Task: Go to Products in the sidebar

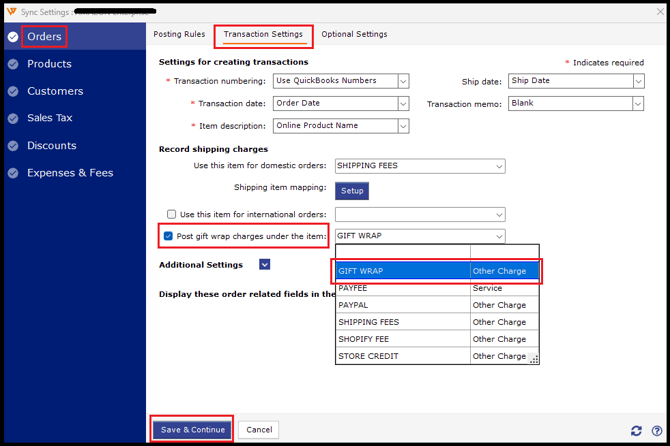Action: point(50,64)
